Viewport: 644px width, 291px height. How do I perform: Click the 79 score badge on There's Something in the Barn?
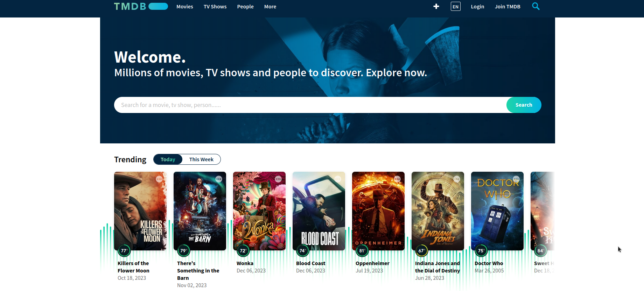(x=183, y=250)
